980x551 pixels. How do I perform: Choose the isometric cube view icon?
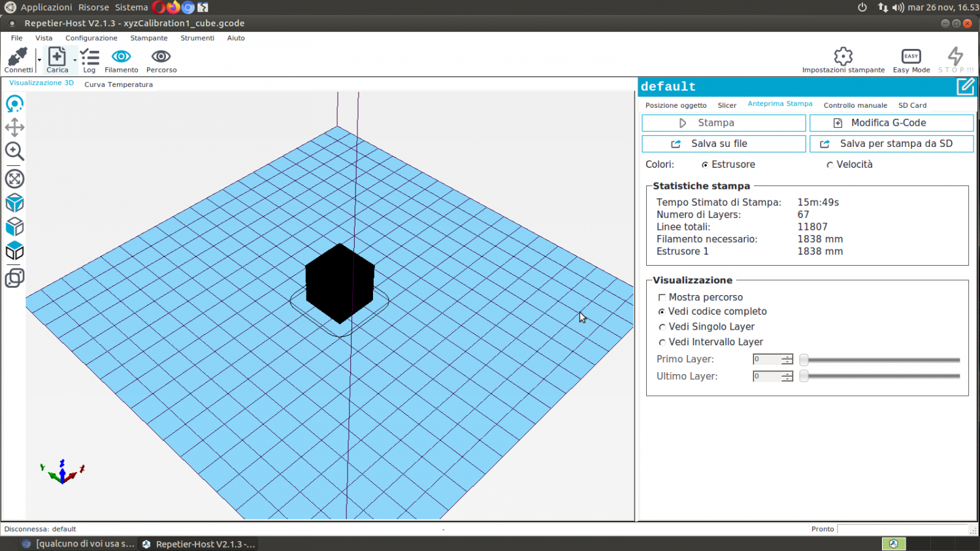[14, 203]
